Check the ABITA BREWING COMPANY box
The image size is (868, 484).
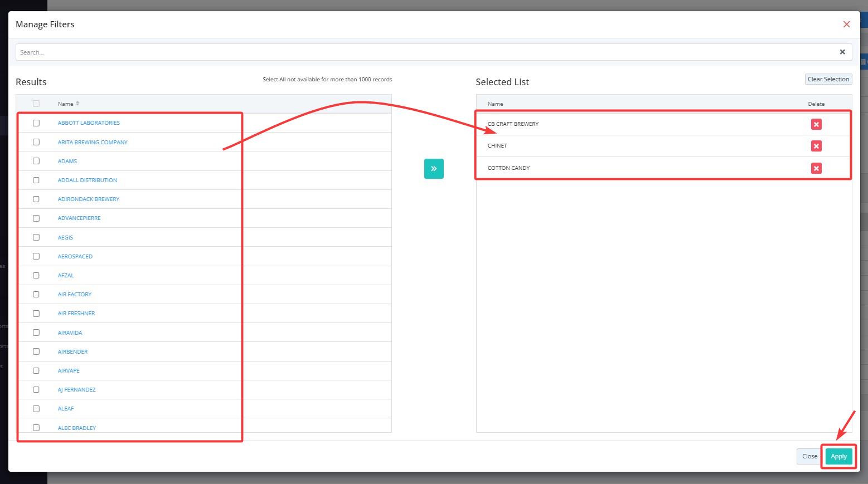coord(36,142)
